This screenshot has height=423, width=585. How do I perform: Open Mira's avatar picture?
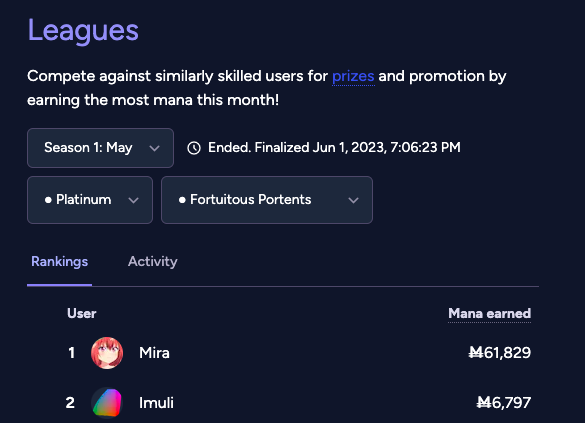(107, 353)
